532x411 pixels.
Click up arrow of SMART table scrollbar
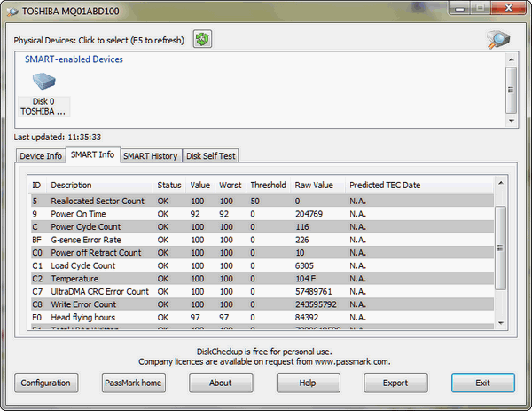(501, 183)
